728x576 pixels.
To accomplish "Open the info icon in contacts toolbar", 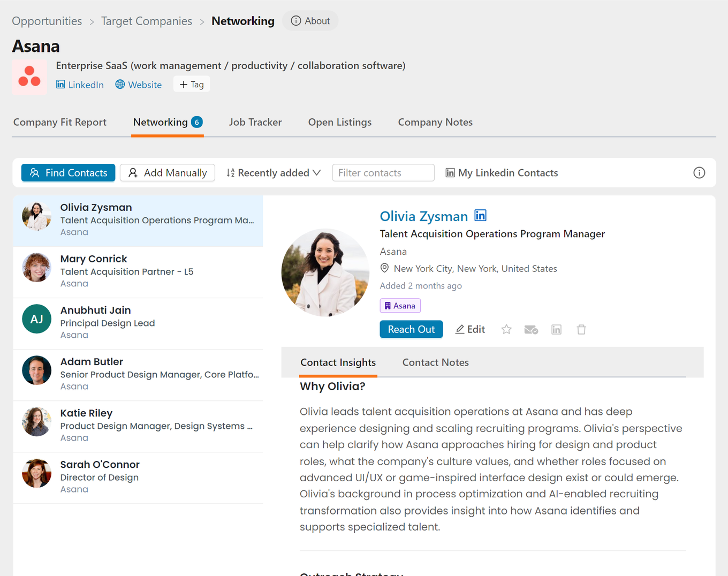I will click(699, 173).
